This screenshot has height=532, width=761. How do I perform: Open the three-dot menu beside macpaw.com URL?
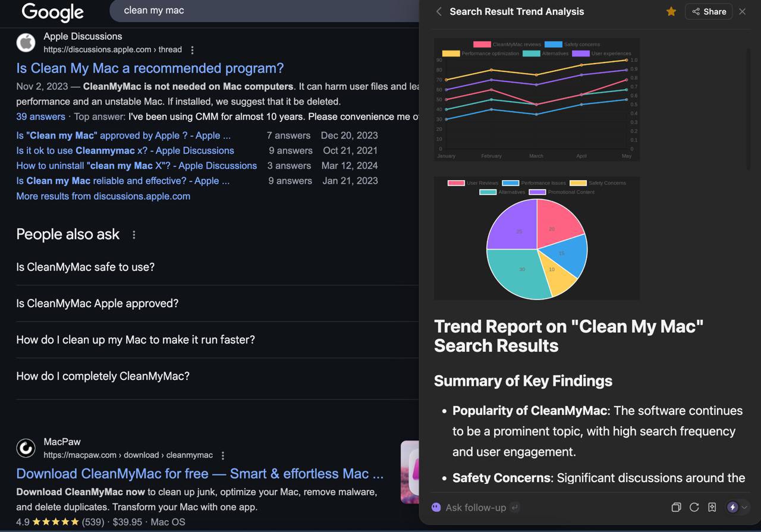223,455
